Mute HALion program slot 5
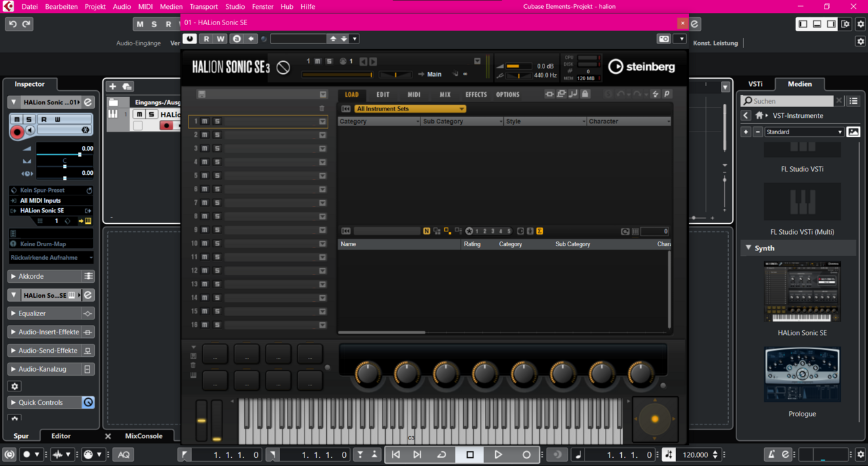The height and width of the screenshot is (466, 868). [205, 176]
